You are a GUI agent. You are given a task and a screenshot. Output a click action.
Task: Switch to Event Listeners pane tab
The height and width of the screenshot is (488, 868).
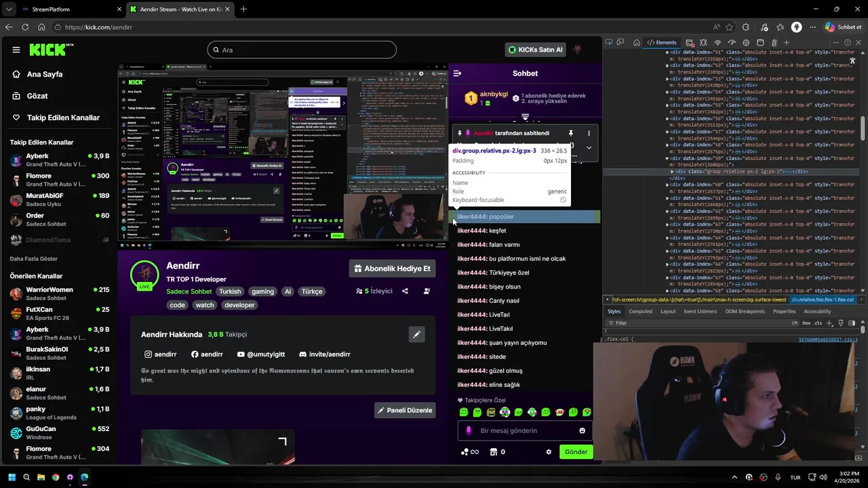(x=701, y=311)
